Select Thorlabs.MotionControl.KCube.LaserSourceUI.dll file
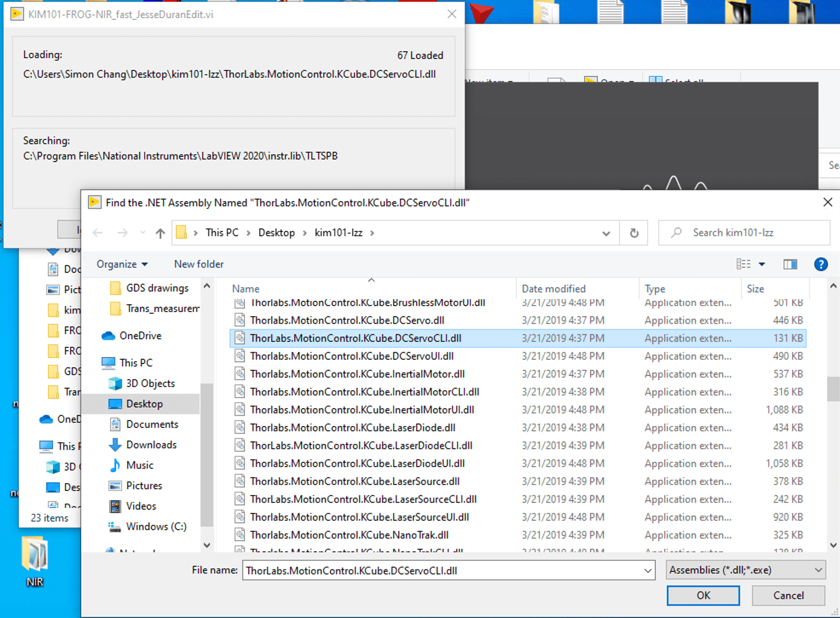The width and height of the screenshot is (840, 618). pos(518,517)
